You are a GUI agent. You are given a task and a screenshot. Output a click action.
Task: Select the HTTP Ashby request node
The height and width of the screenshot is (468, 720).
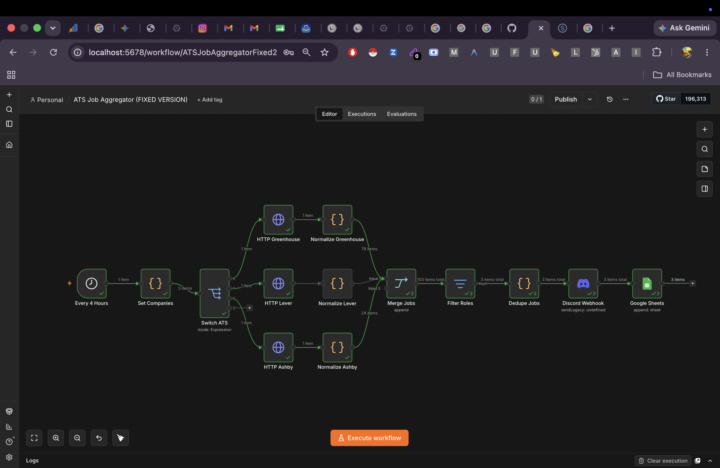278,348
